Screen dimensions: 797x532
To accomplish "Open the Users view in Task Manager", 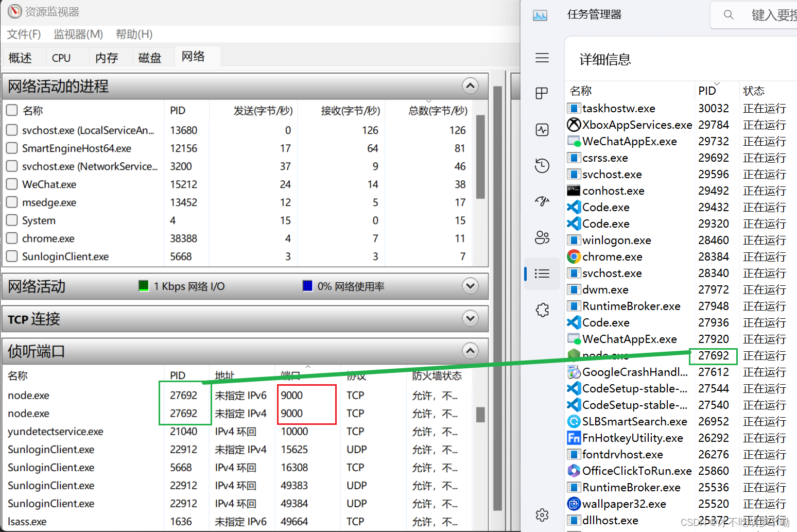I will [542, 237].
